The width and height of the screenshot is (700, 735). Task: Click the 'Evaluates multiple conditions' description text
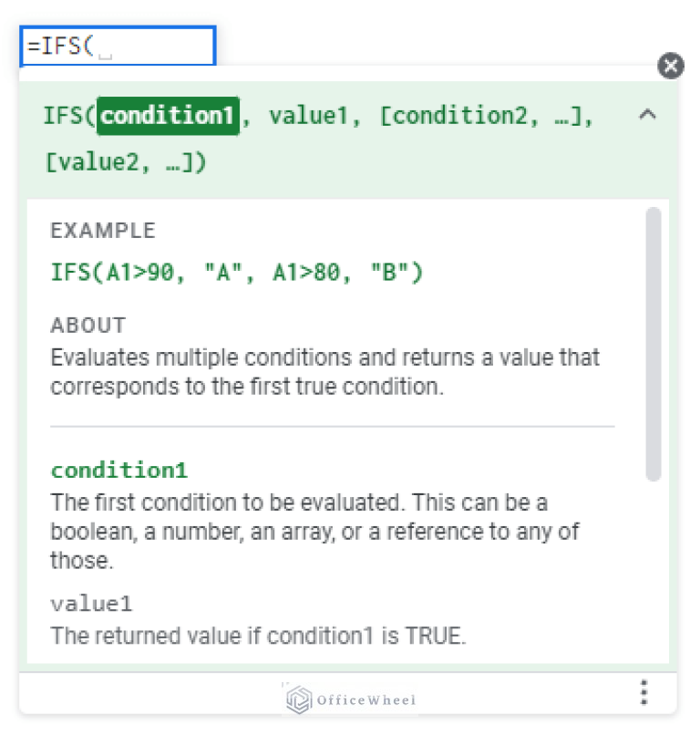point(324,371)
